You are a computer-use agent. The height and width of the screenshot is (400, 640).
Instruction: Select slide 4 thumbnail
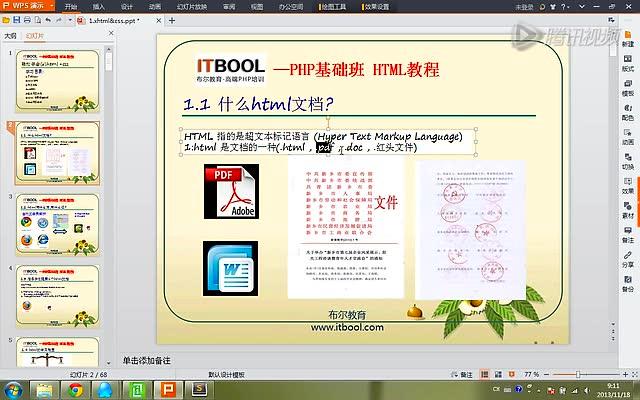58,296
